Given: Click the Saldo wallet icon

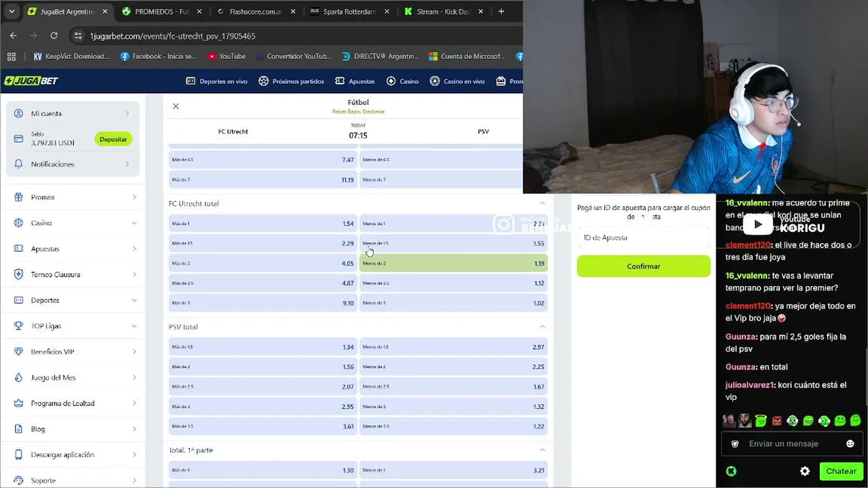Looking at the screenshot, I should pos(18,139).
